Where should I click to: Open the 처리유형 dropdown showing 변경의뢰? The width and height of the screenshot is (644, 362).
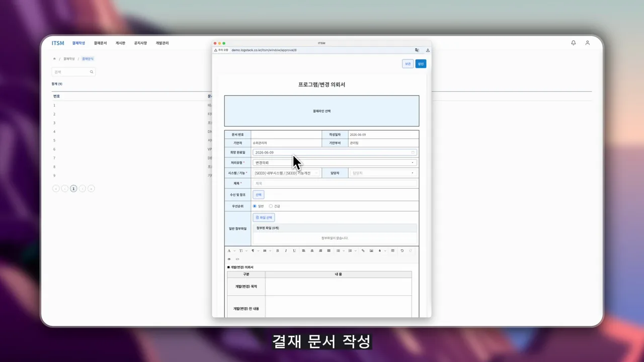[335, 163]
